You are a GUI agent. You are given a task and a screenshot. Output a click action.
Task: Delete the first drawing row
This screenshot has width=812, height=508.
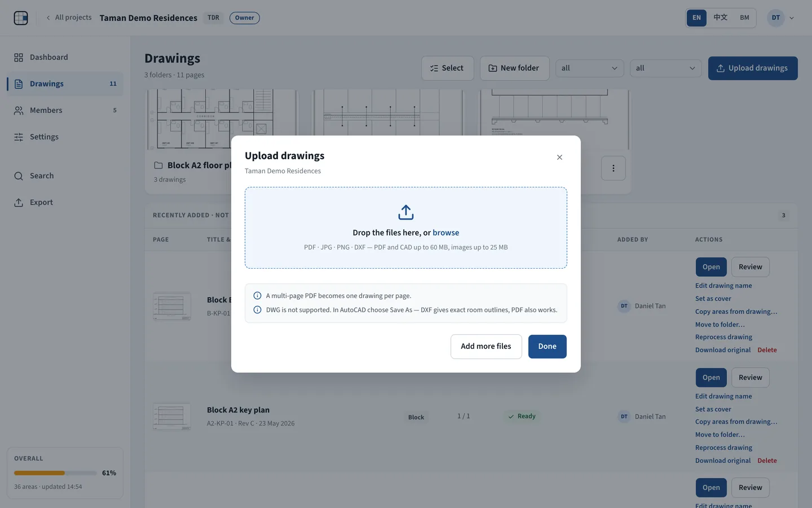coord(767,350)
